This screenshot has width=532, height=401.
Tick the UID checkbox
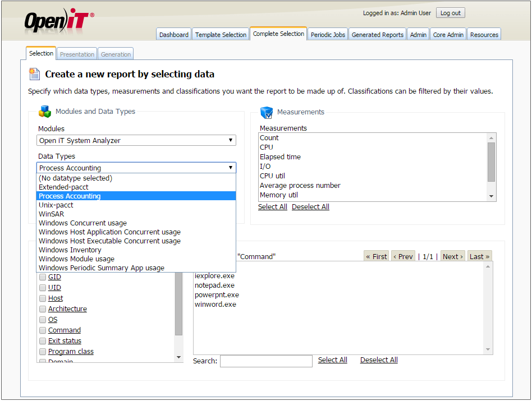point(43,288)
